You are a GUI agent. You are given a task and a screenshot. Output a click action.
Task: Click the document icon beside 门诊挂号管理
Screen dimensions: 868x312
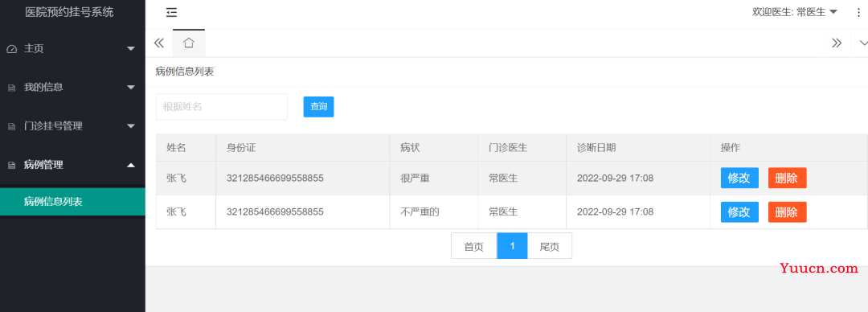point(11,126)
